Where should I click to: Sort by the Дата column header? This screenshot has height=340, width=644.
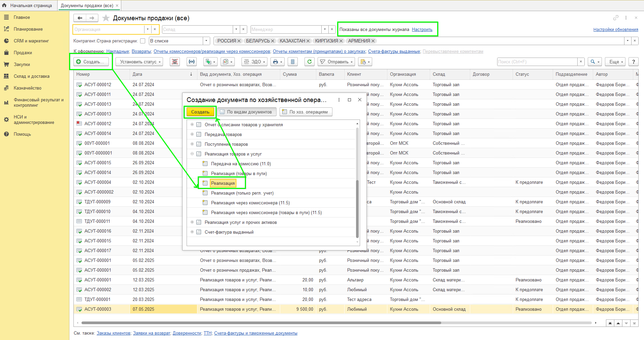(x=163, y=74)
